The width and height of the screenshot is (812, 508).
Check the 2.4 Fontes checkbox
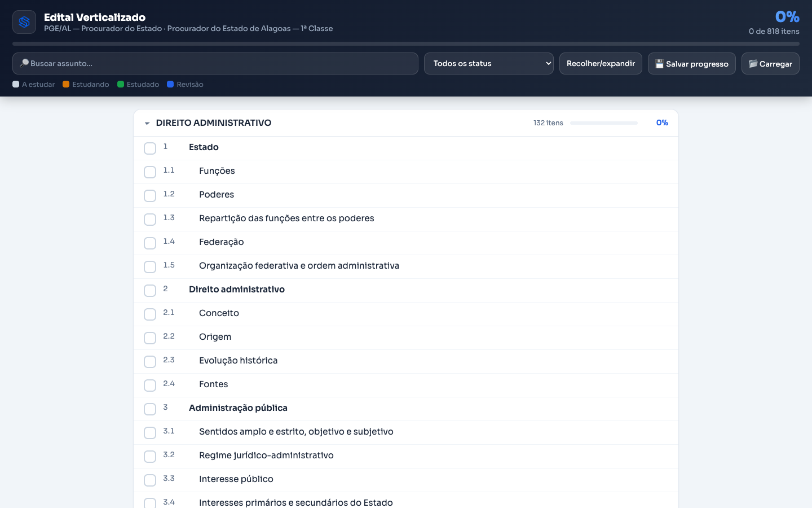tap(150, 386)
